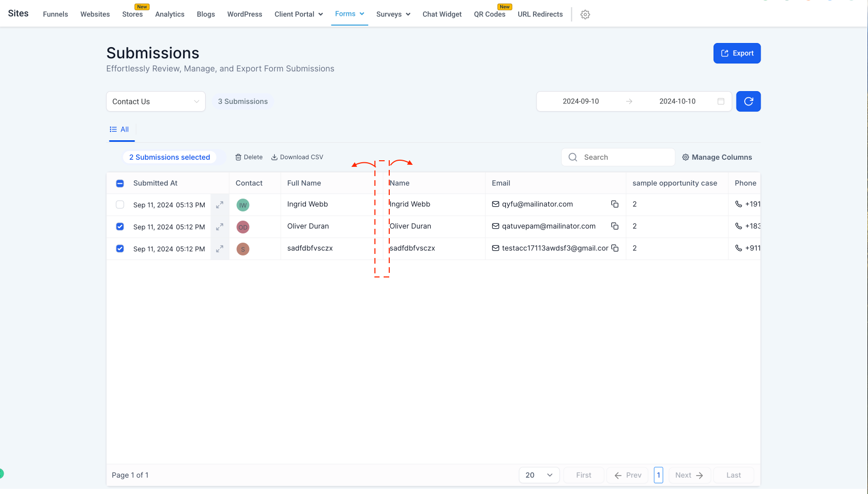Open the 20 per page size dropdown
Viewport: 868px width, 494px height.
pyautogui.click(x=539, y=475)
